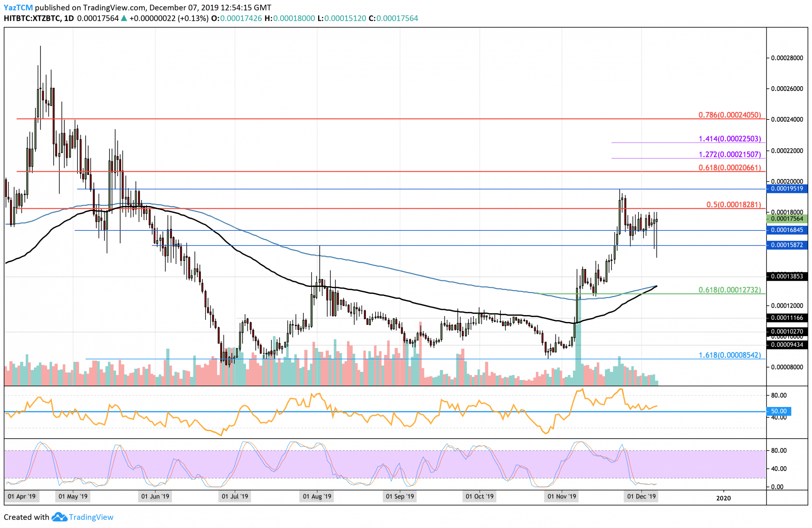The width and height of the screenshot is (812, 528).
Task: Click the 1.414(0.00022503) extension label
Action: pyautogui.click(x=730, y=139)
